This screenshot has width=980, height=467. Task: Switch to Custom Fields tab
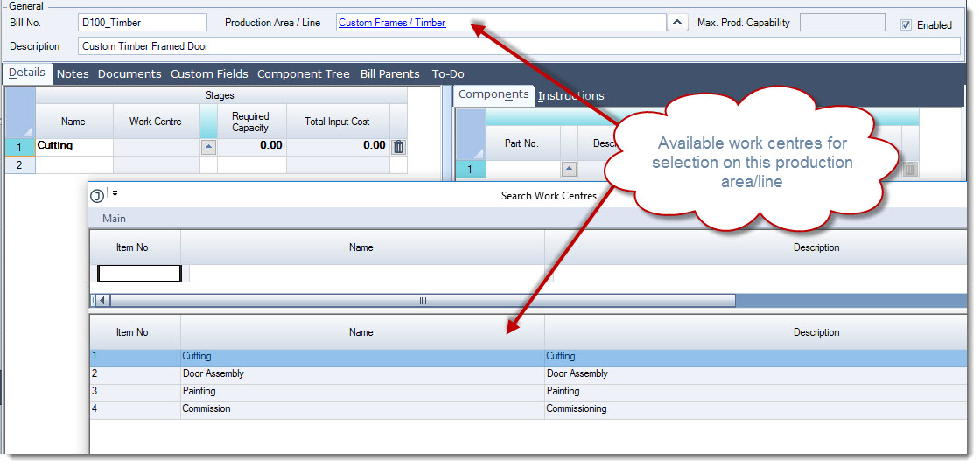click(x=209, y=73)
